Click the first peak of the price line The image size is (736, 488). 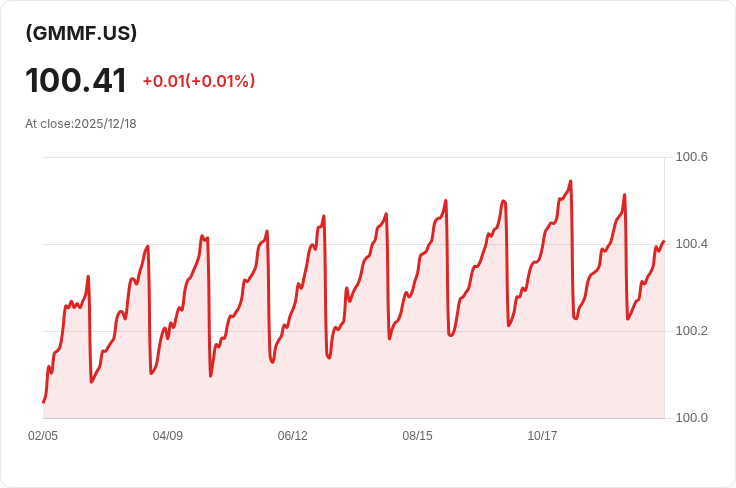pos(88,277)
